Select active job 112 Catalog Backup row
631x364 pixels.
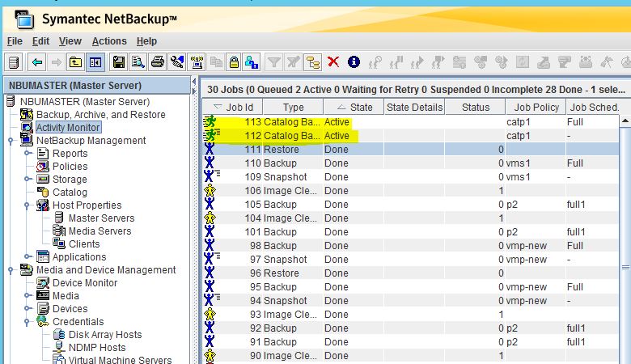(x=411, y=136)
